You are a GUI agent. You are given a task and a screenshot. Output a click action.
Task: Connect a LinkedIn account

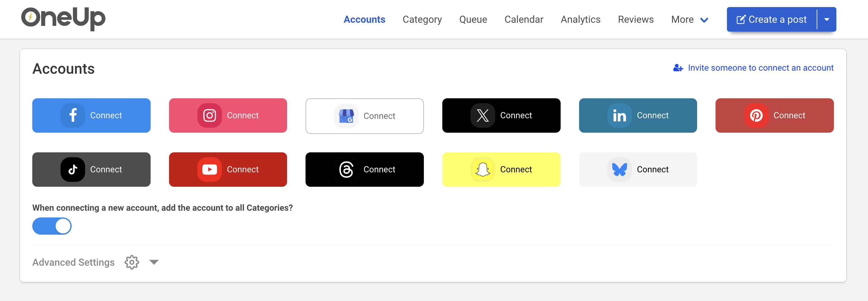(638, 115)
